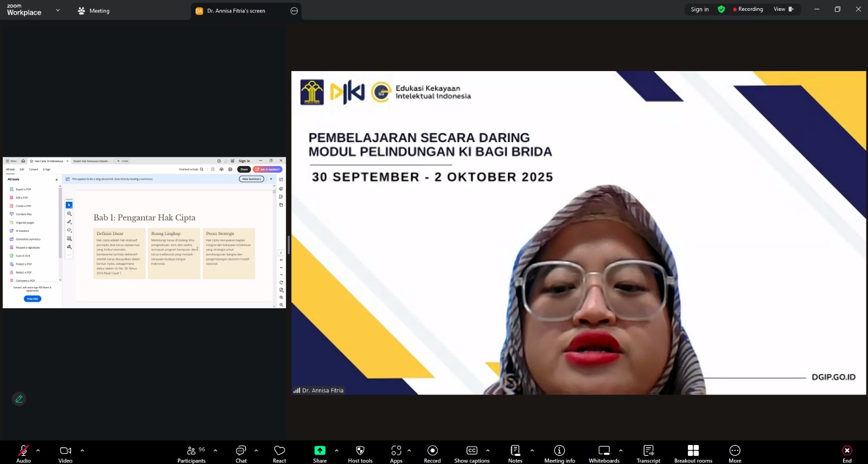868x464 pixels.
Task: Open the Participants panel
Action: pos(192,451)
